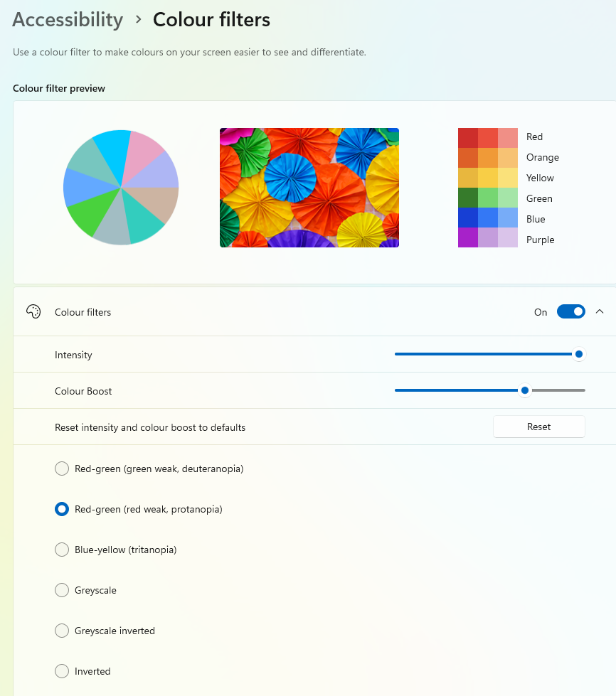Viewport: 616px width, 696px height.
Task: Click the Colour filters palette icon
Action: 33,312
